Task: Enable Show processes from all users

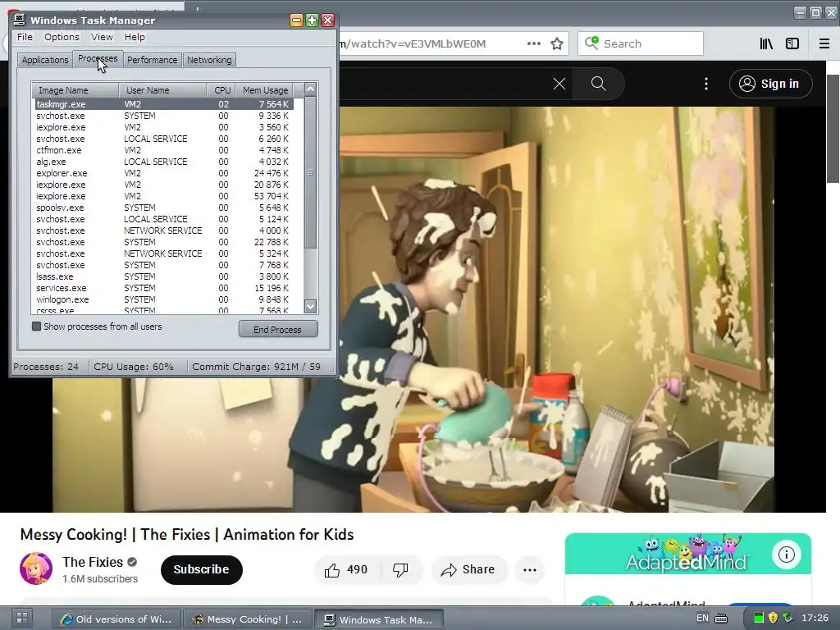Action: coord(36,326)
